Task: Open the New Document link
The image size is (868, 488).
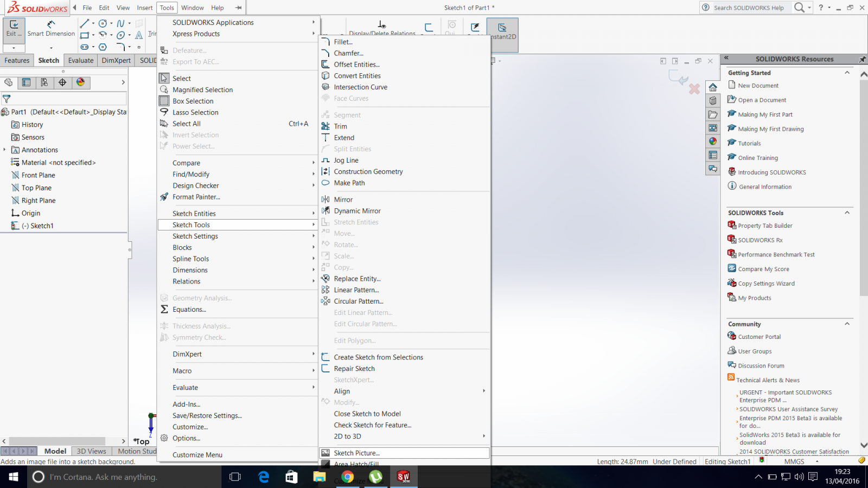Action: pos(758,86)
